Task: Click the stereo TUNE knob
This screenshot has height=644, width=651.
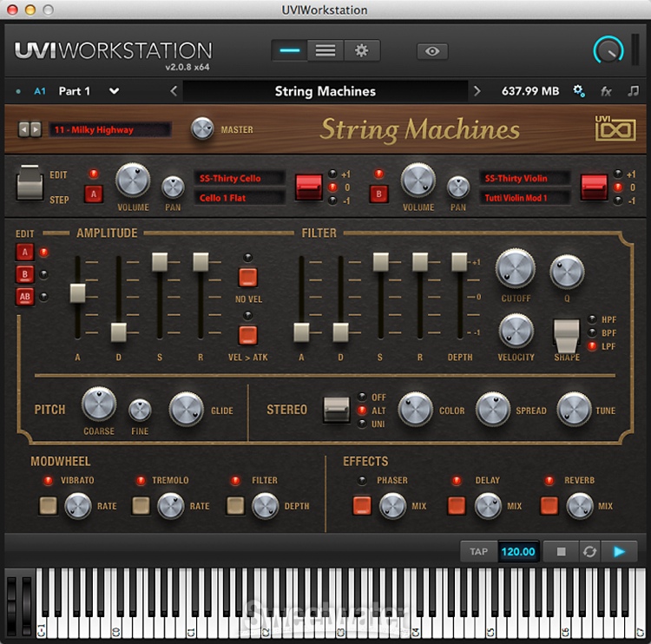Action: [x=574, y=410]
